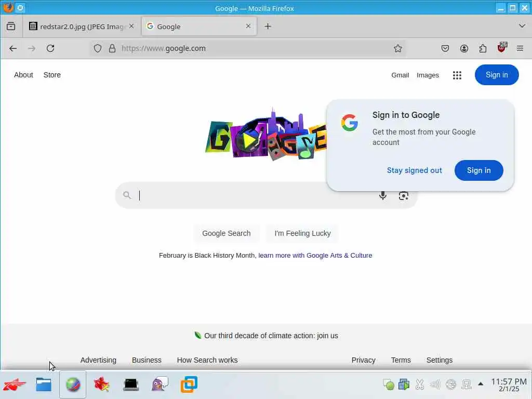
Task: Open the Settings footer menu
Action: 440,360
